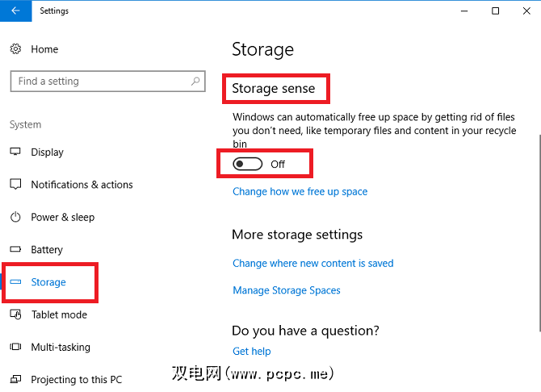The height and width of the screenshot is (392, 541).
Task: Open Change how we free up space
Action: coord(300,192)
